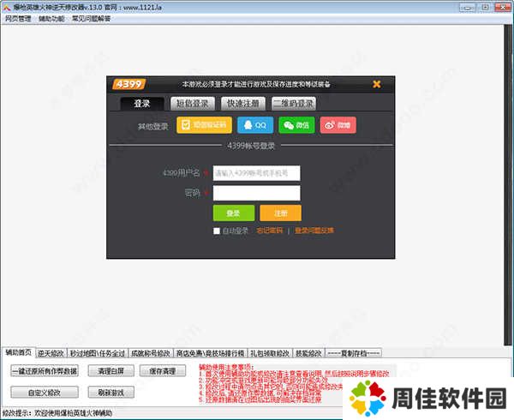Enable the 自动登录 auto-login checkbox
The image size is (514, 420).
tap(217, 231)
